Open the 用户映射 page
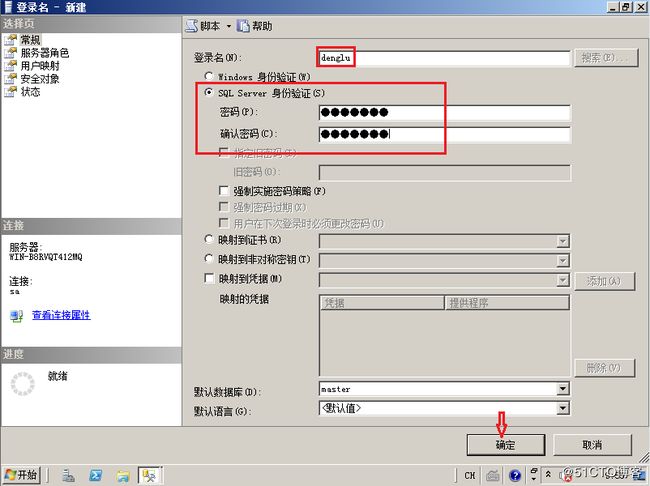 [40, 66]
